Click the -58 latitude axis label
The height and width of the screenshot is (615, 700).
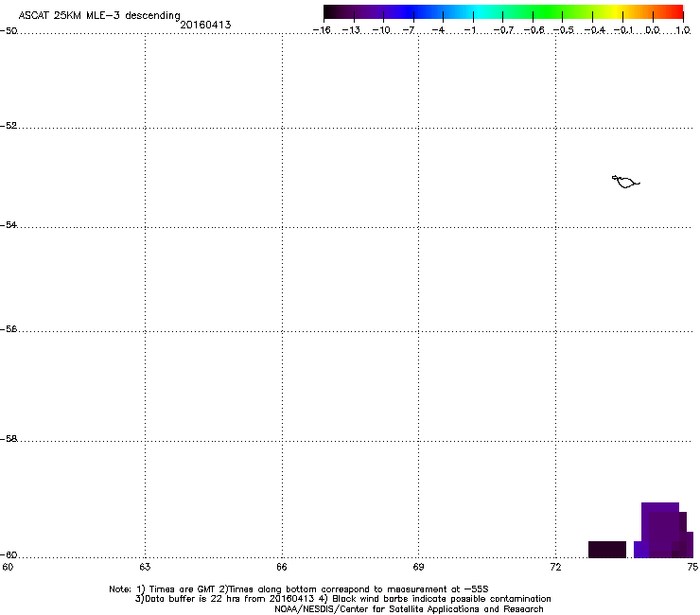(9, 439)
